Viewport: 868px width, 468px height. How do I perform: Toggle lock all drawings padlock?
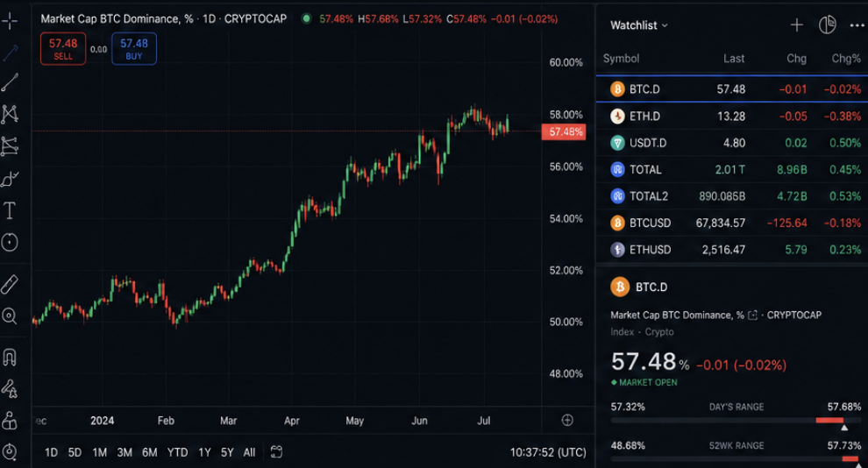click(x=10, y=421)
